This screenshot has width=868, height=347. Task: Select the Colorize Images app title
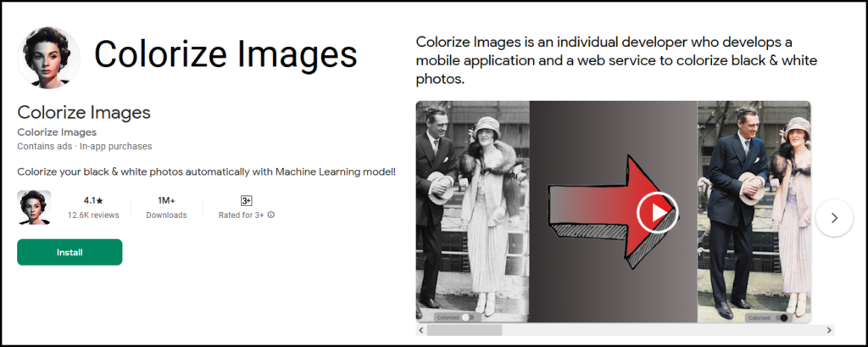pos(84,113)
